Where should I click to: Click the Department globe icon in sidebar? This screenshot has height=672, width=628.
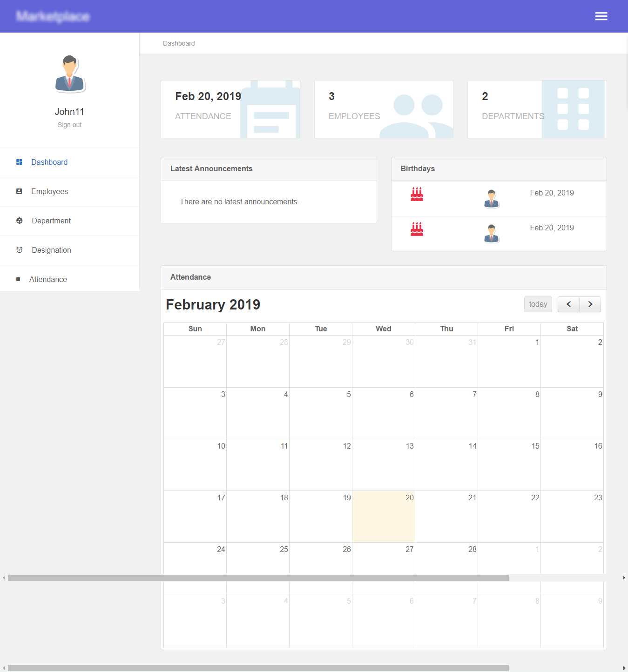(x=19, y=221)
